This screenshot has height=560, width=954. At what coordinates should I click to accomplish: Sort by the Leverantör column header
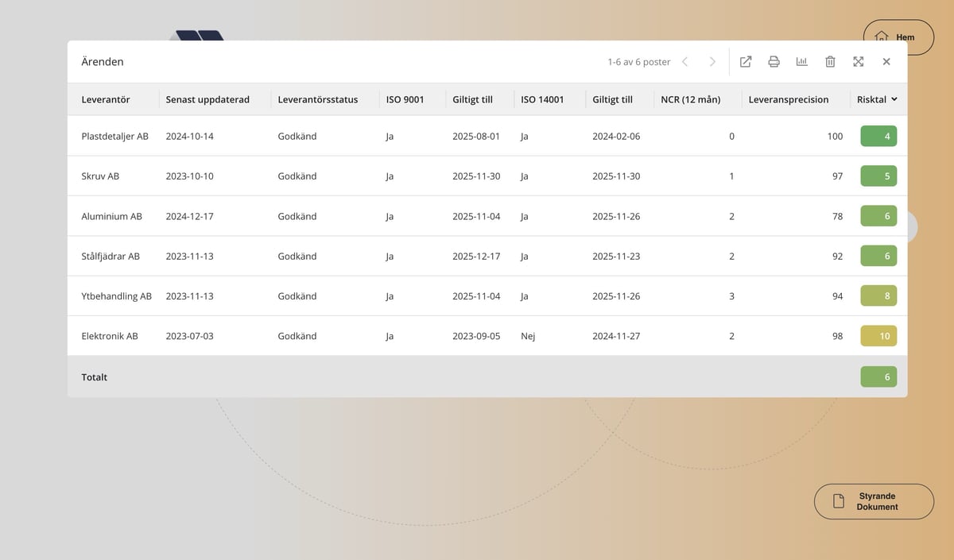[106, 100]
